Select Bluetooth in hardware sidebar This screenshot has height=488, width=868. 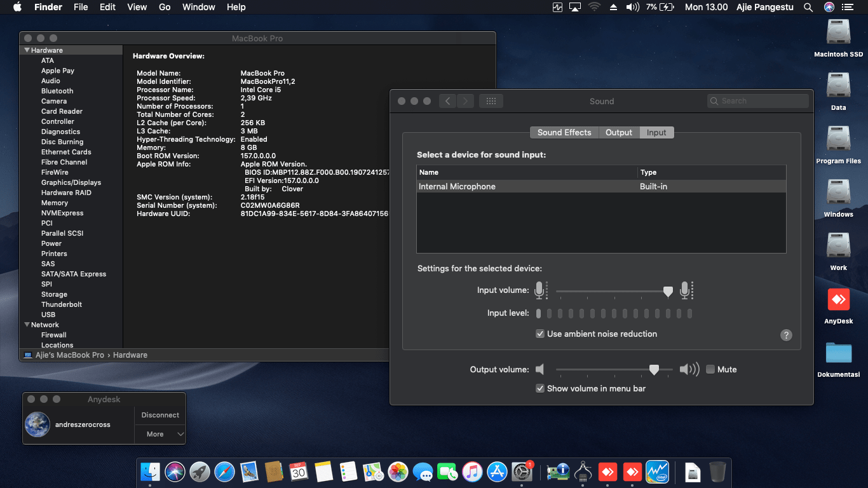click(x=57, y=91)
